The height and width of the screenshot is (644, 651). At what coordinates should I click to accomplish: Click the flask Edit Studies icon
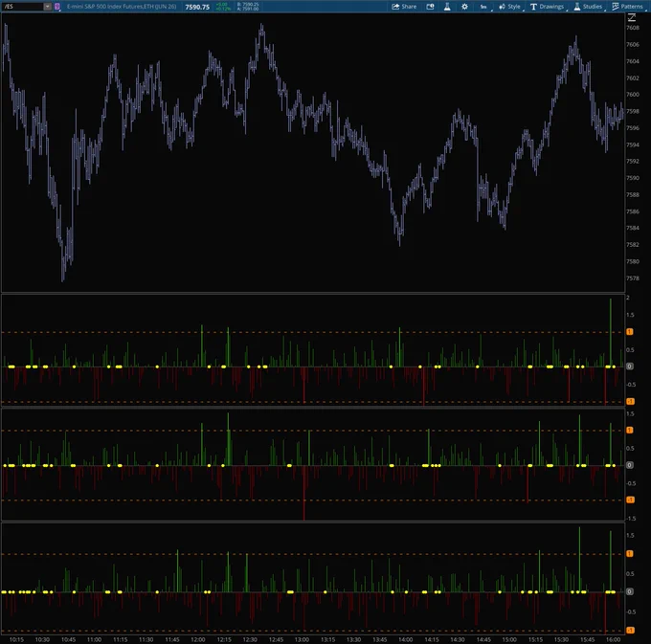tap(447, 7)
